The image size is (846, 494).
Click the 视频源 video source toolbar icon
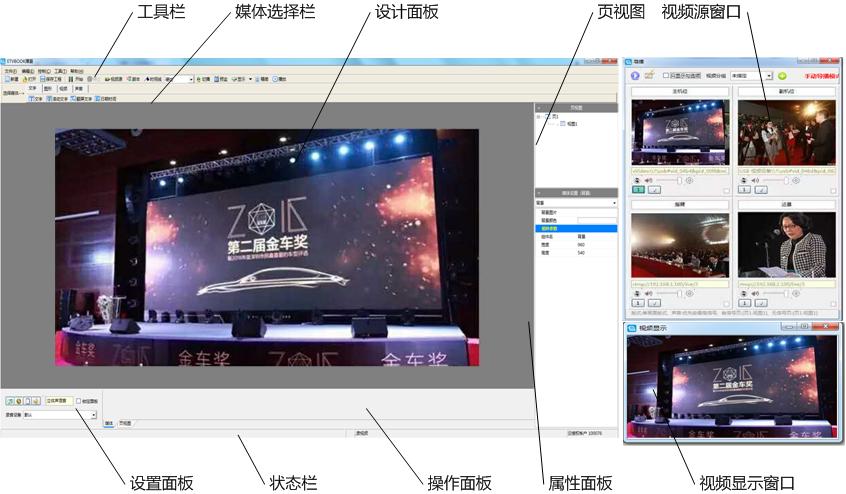point(108,79)
